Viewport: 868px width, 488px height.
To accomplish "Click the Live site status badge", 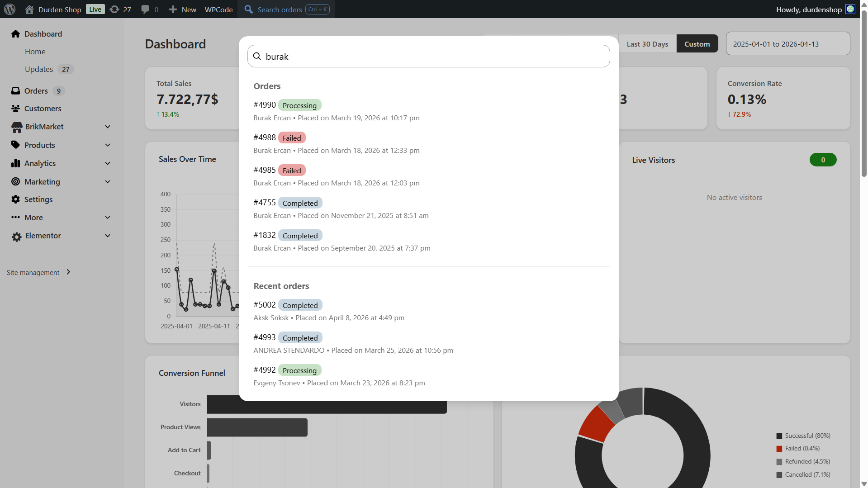I will click(x=95, y=9).
